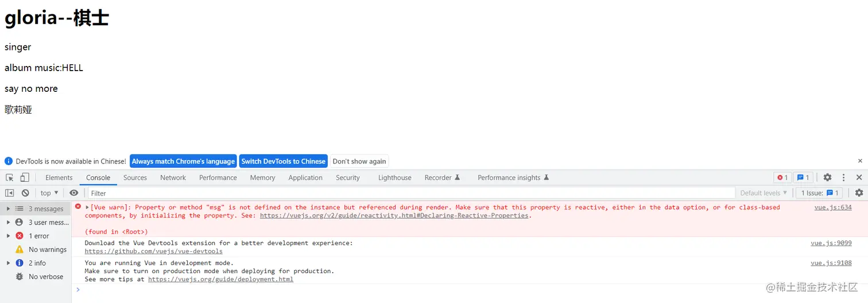Click the red error count badge
Image resolution: width=868 pixels, height=303 pixels.
(x=782, y=178)
